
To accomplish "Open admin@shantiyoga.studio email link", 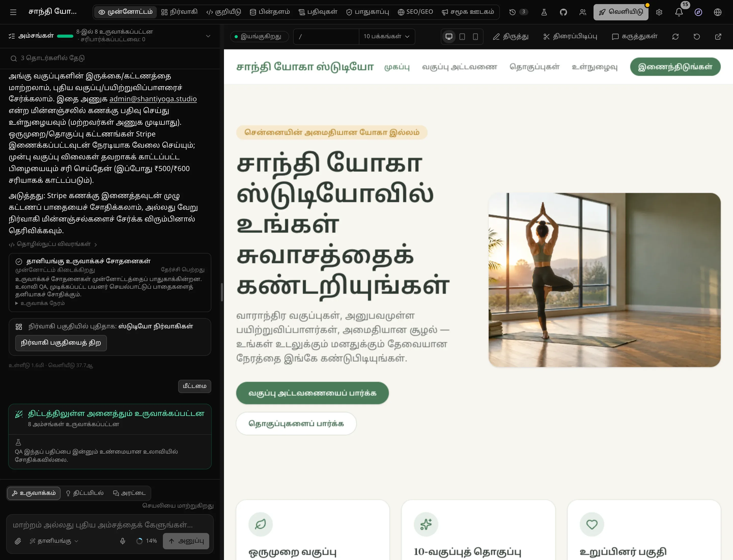I will pyautogui.click(x=153, y=99).
